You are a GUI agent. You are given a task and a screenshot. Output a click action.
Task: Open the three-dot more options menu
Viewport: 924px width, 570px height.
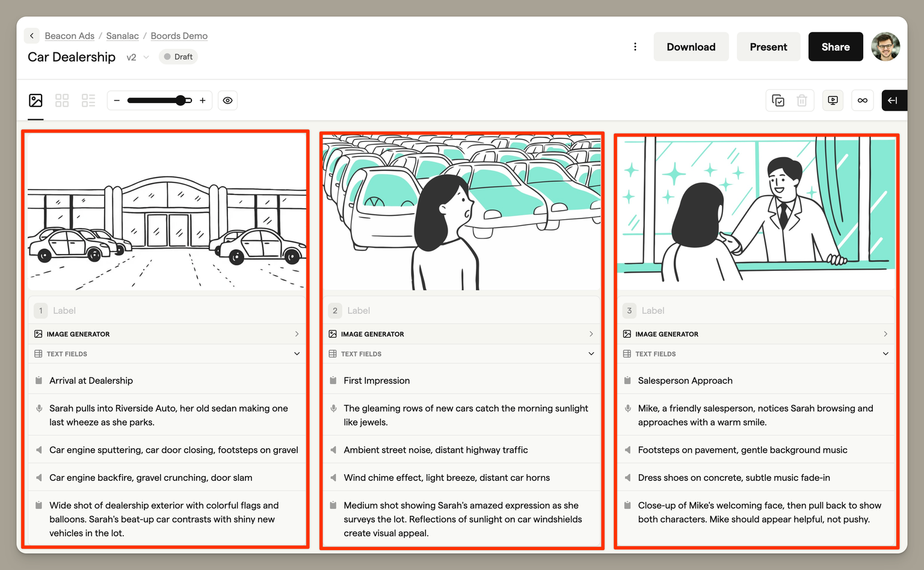tap(635, 47)
